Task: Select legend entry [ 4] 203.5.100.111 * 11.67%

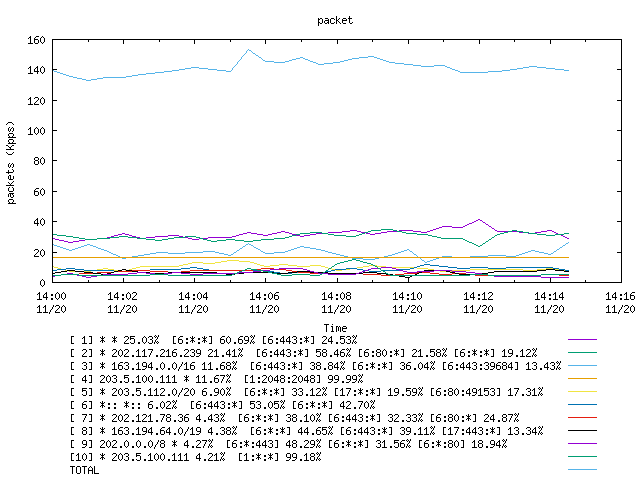Action: click(x=216, y=379)
